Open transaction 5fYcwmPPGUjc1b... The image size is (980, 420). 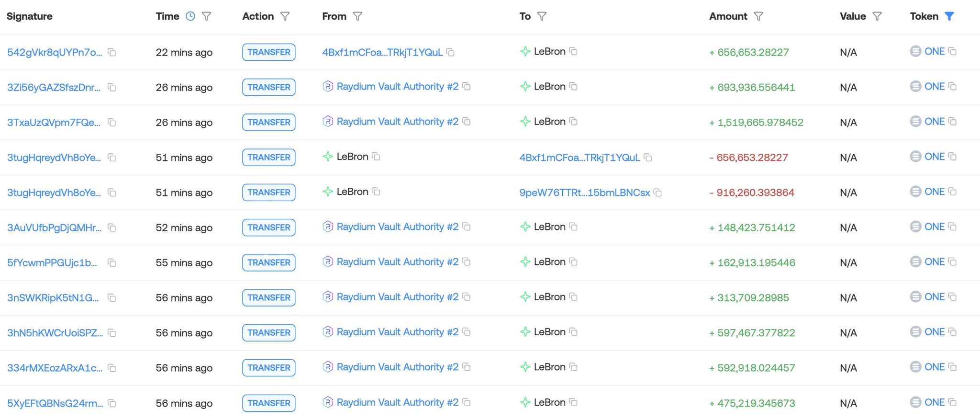tap(52, 262)
